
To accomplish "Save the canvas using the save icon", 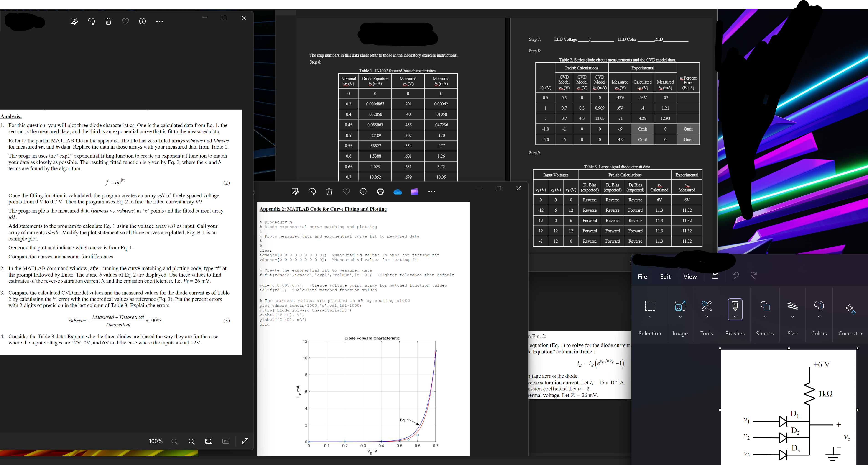I will [x=715, y=276].
